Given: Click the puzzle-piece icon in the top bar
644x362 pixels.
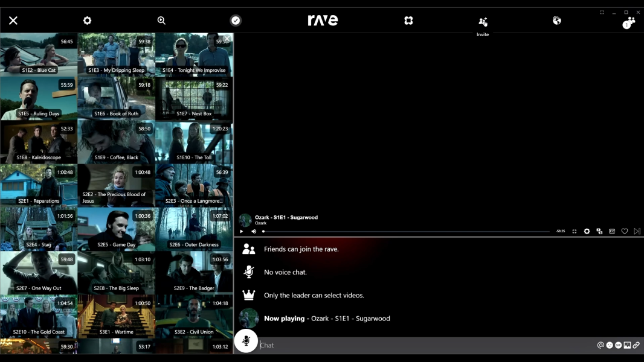Looking at the screenshot, I should click(408, 21).
